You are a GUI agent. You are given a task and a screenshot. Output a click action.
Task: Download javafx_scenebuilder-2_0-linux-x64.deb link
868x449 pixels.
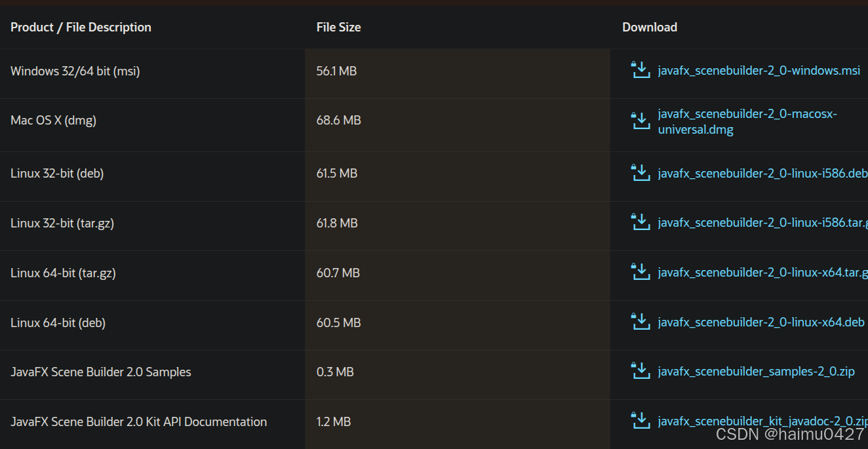(761, 322)
